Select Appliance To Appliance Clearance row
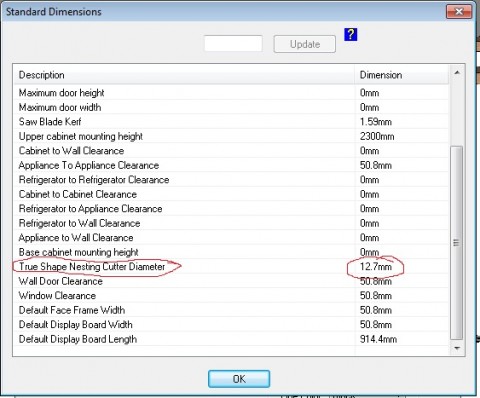This screenshot has width=480, height=398. pos(232,165)
